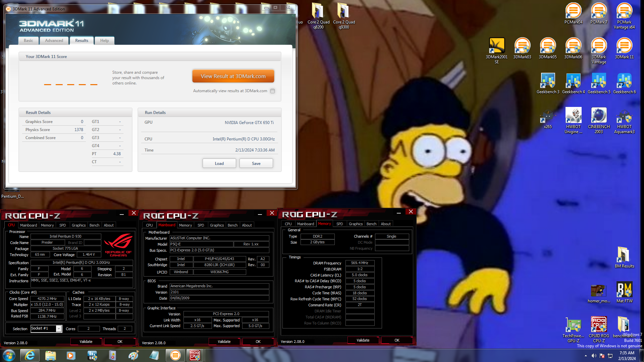Open Paint from the taskbar
Screen dimensions: 644x362
133,355
